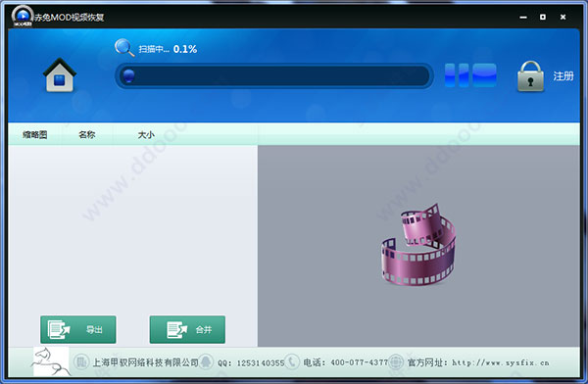The width and height of the screenshot is (588, 384).
Task: Click the film reel preview image
Action: [418, 245]
